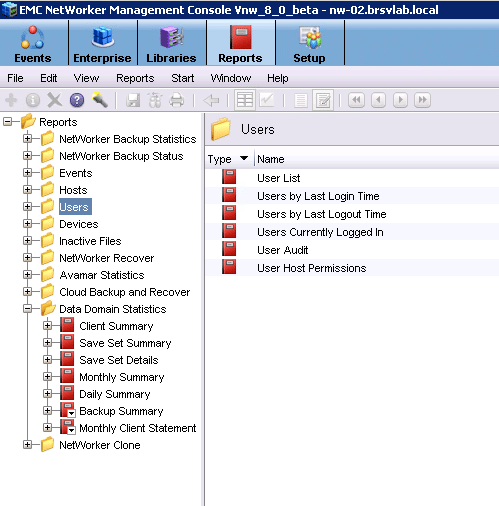Sort by Type column dropdown arrow
The height and width of the screenshot is (506, 499).
point(244,158)
